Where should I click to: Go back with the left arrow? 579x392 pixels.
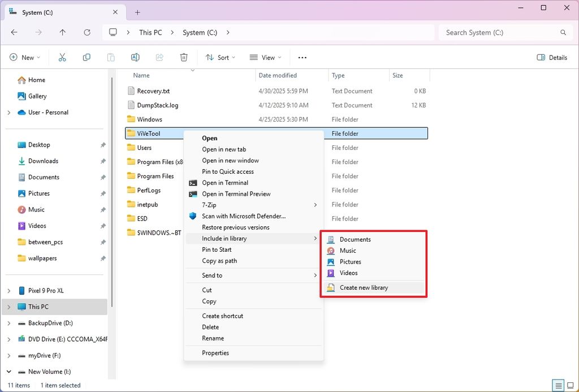(x=14, y=32)
